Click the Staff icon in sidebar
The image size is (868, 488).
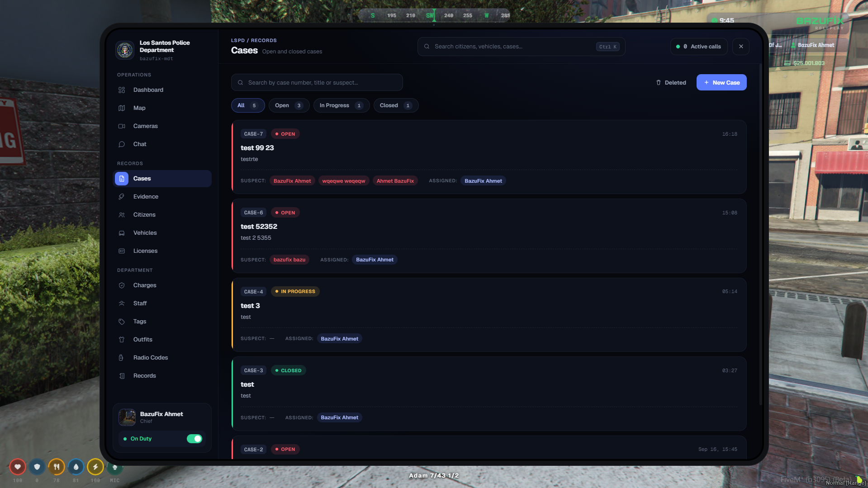click(x=122, y=303)
